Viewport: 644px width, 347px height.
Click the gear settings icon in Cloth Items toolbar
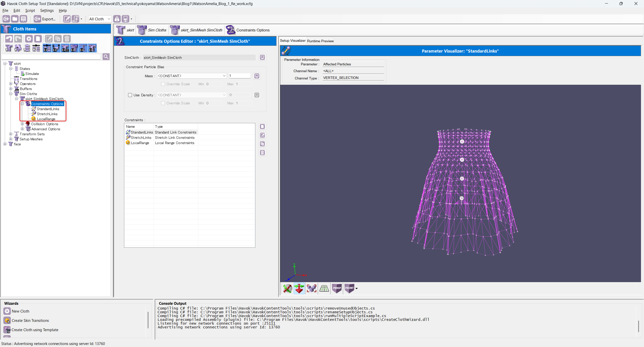pos(29,39)
